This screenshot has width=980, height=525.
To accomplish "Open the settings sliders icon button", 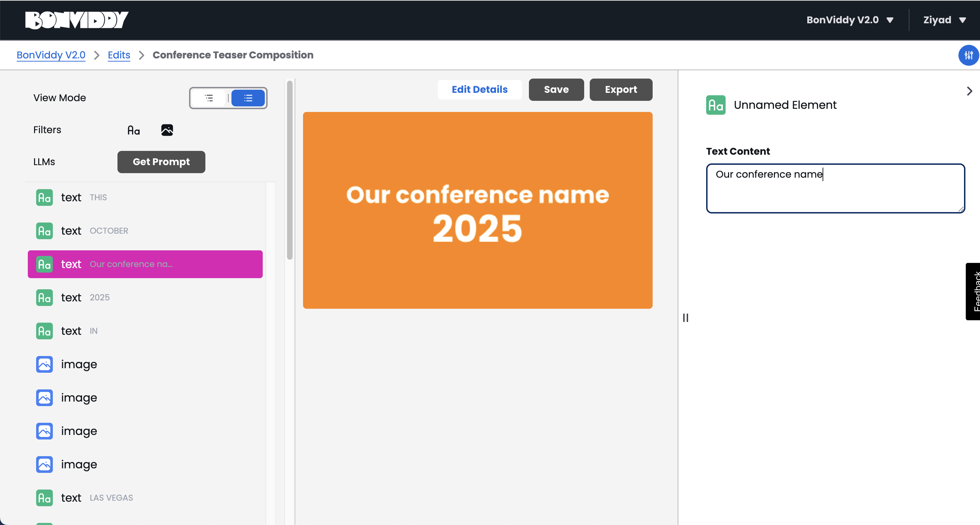I will coord(968,55).
